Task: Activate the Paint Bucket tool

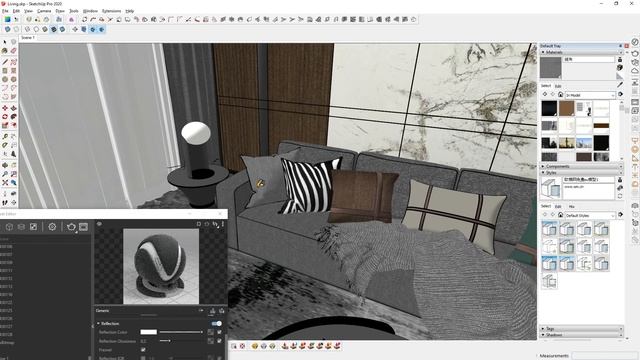Action: (x=5, y=51)
